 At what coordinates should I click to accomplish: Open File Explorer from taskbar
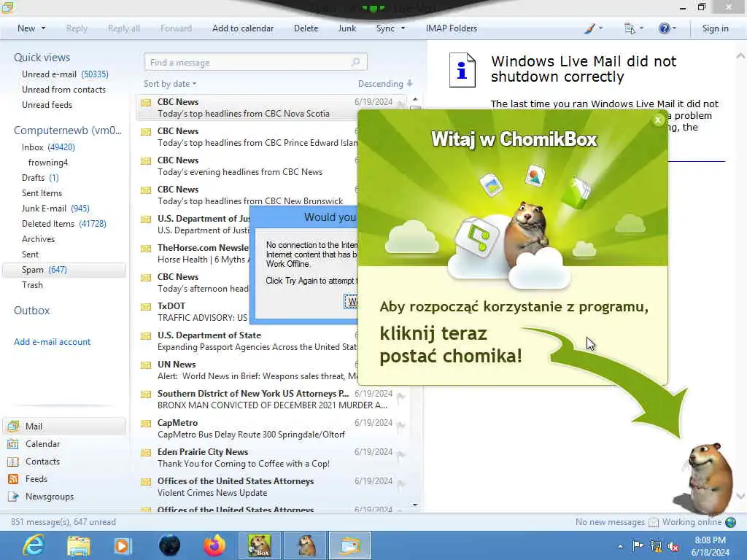(79, 545)
